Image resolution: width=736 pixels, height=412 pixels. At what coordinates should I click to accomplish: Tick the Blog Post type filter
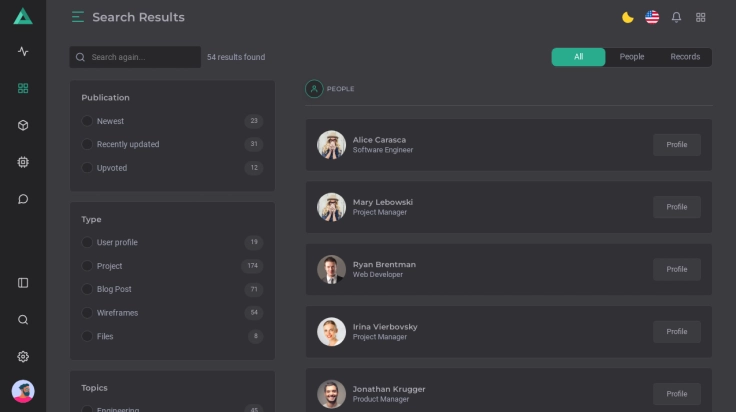[87, 289]
